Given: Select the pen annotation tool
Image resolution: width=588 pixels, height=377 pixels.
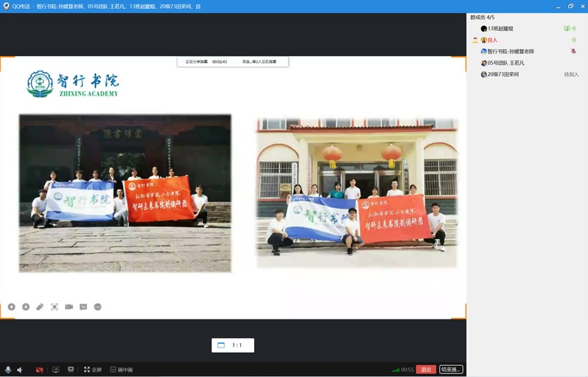Looking at the screenshot, I should coord(40,306).
